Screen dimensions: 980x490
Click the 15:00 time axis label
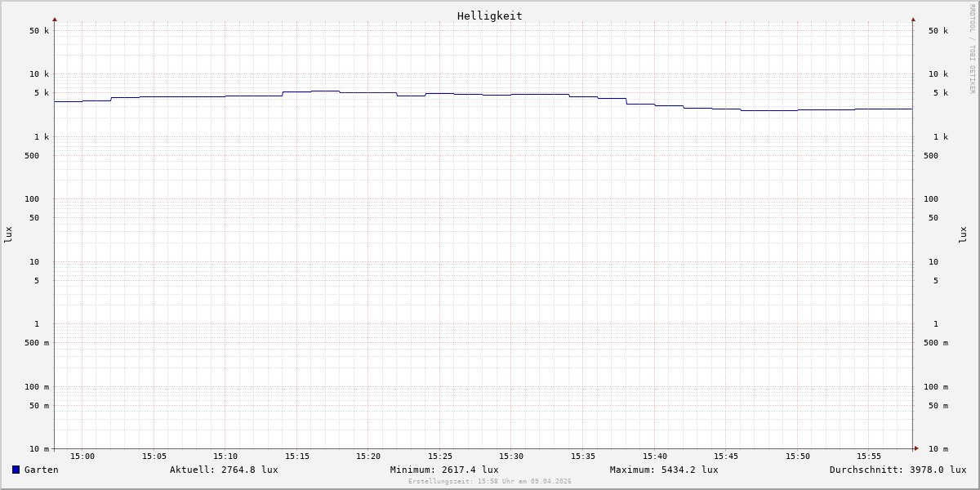[82, 456]
